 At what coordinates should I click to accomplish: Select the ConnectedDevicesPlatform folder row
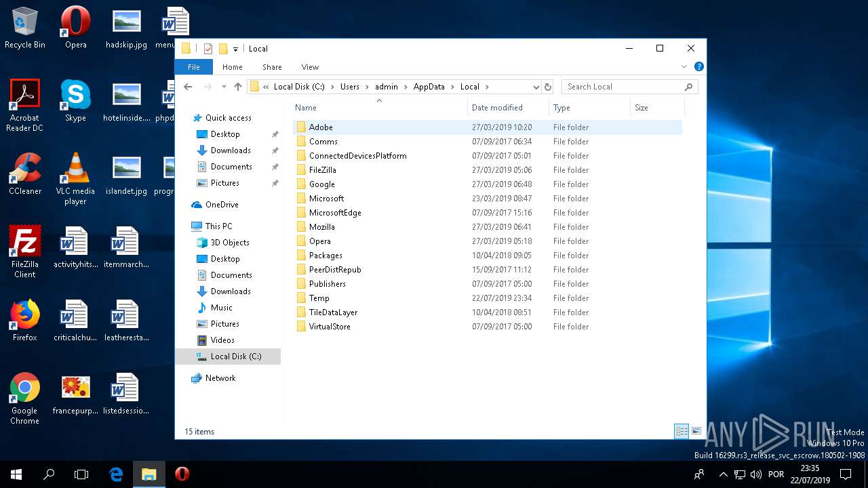click(488, 156)
